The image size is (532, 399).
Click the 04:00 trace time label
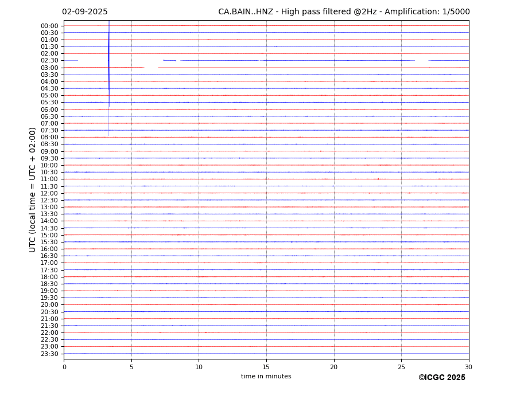coord(49,82)
